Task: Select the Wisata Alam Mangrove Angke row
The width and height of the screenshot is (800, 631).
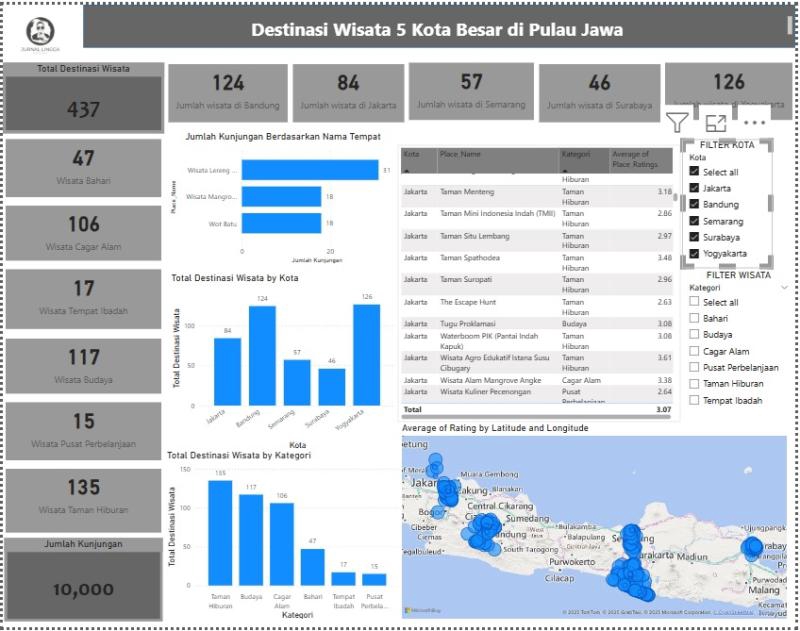Action: coord(537,380)
